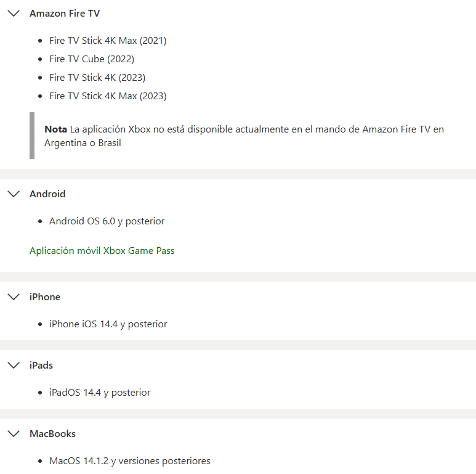Screen dimensions: 476x474
Task: Click the iPads section heading
Action: tap(41, 366)
